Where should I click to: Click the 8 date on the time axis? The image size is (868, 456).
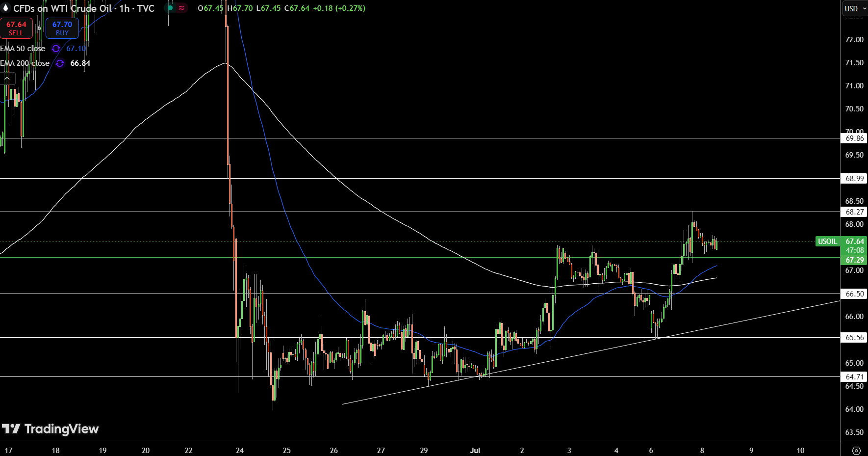coord(702,451)
